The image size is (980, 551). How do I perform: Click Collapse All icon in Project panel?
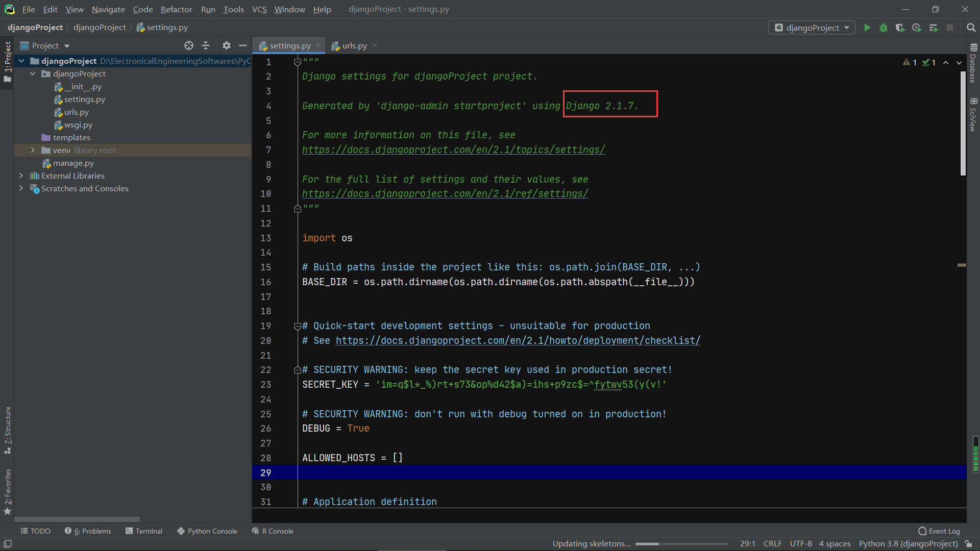206,45
